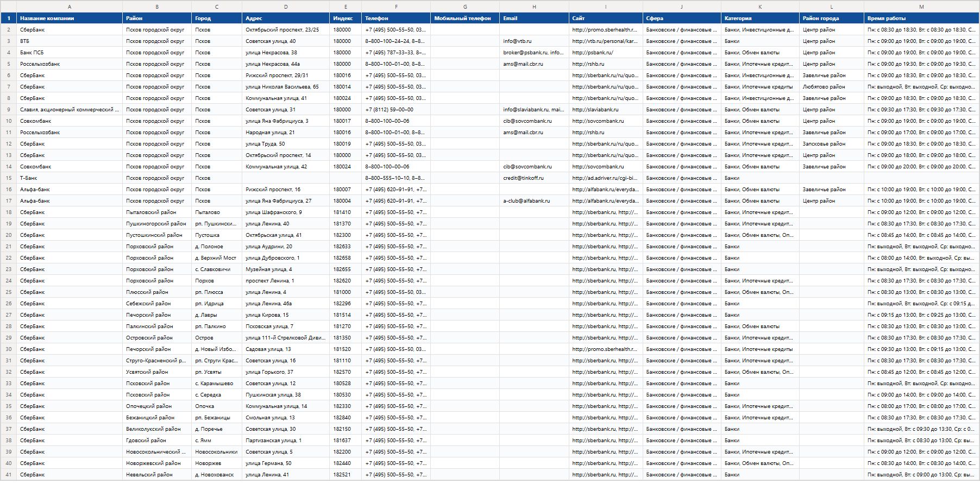Select the 'улица Николая Васильева, 65' cell
The height and width of the screenshot is (490, 980).
[x=286, y=87]
